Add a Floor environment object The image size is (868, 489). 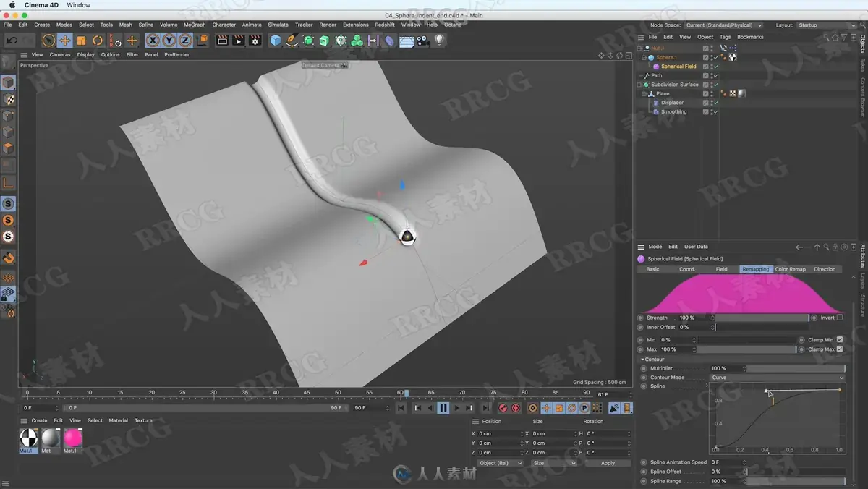[407, 41]
